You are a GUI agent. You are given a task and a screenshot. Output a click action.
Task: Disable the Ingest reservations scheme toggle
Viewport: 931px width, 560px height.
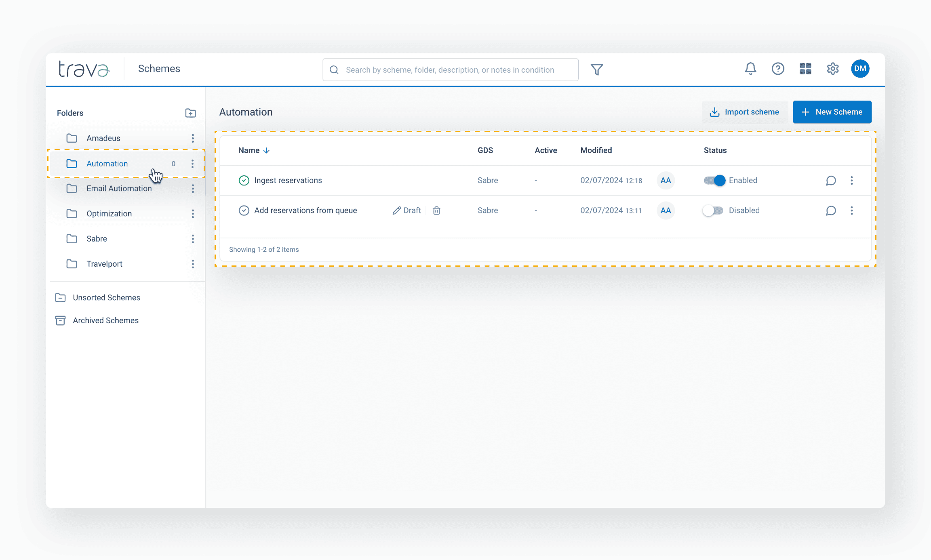[714, 181]
